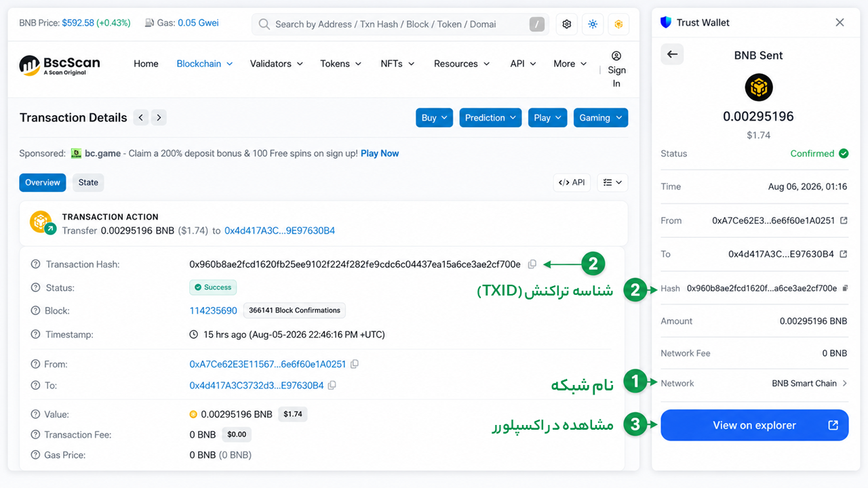The width and height of the screenshot is (868, 488).
Task: Expand the Blockchain menu
Action: tap(204, 64)
